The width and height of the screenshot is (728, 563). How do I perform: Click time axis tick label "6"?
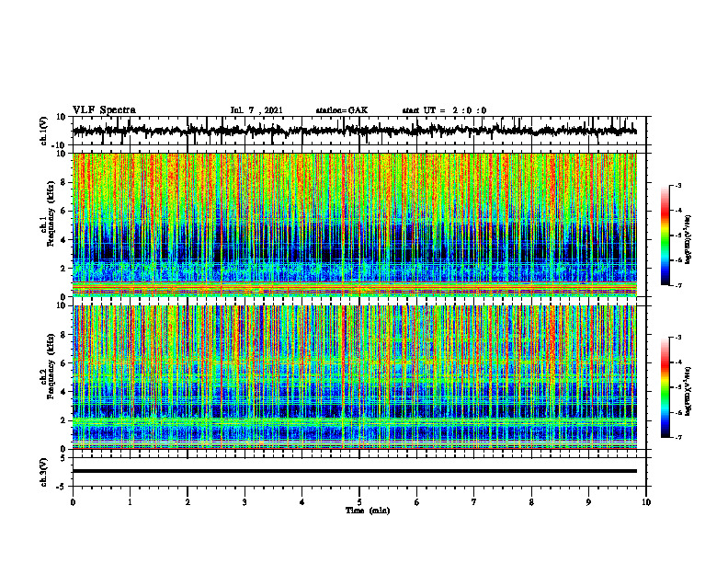click(417, 502)
